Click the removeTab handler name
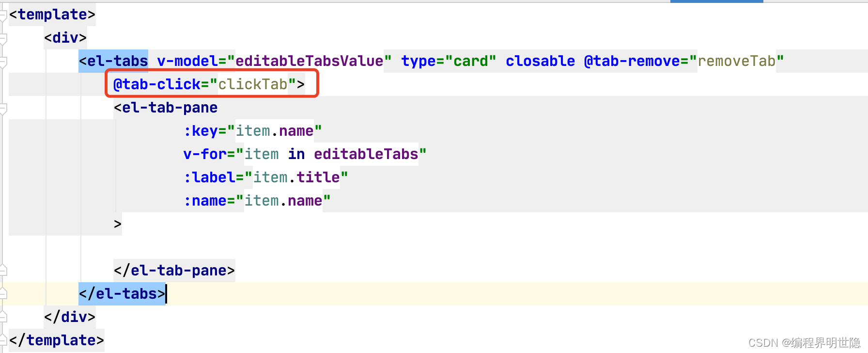The width and height of the screenshot is (868, 353). coord(737,61)
